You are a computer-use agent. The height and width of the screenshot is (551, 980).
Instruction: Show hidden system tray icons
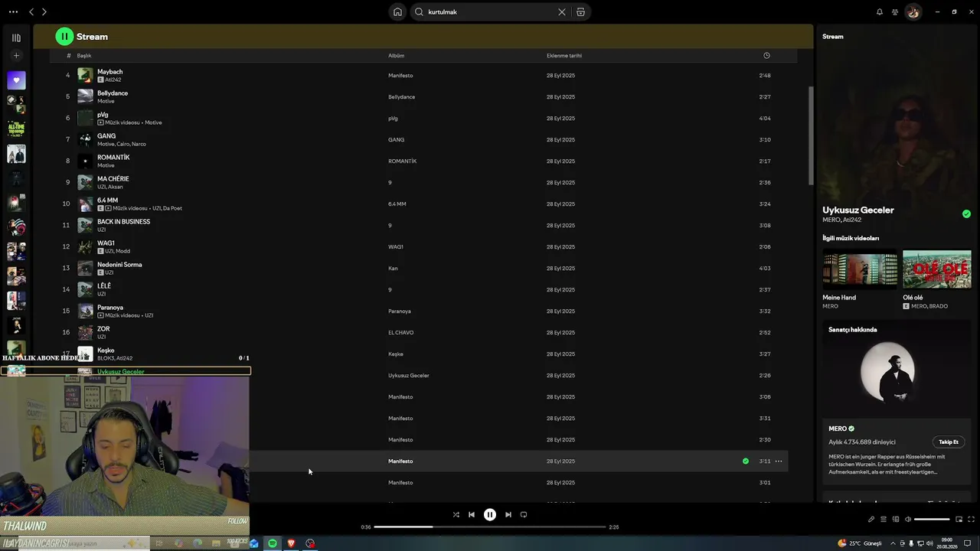coord(893,543)
